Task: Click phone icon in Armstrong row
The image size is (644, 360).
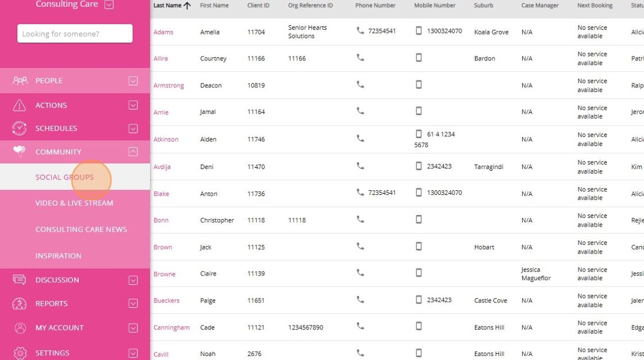Action: 360,84
